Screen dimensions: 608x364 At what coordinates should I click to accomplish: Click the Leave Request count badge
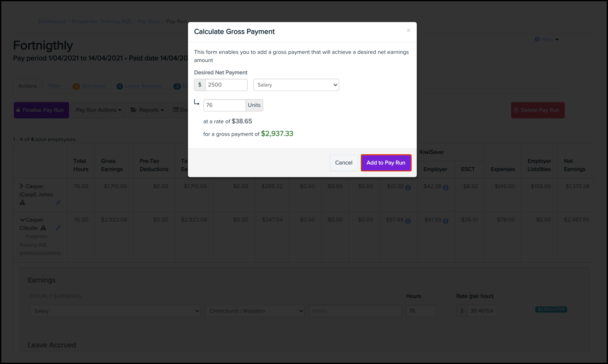tap(120, 86)
